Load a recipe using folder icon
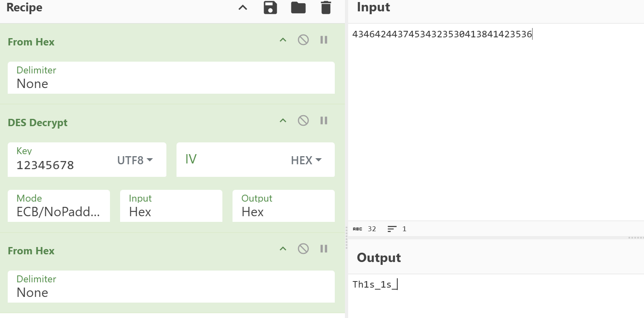The image size is (644, 318). tap(298, 8)
